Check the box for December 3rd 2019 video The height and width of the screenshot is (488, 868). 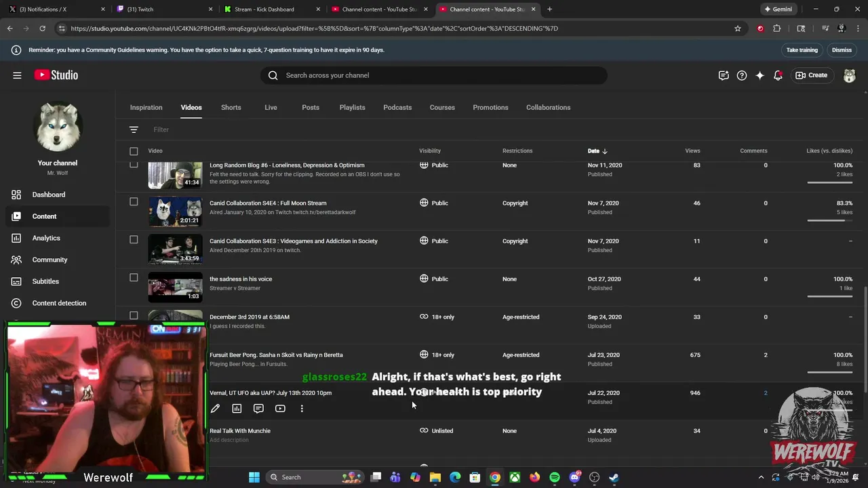(134, 315)
